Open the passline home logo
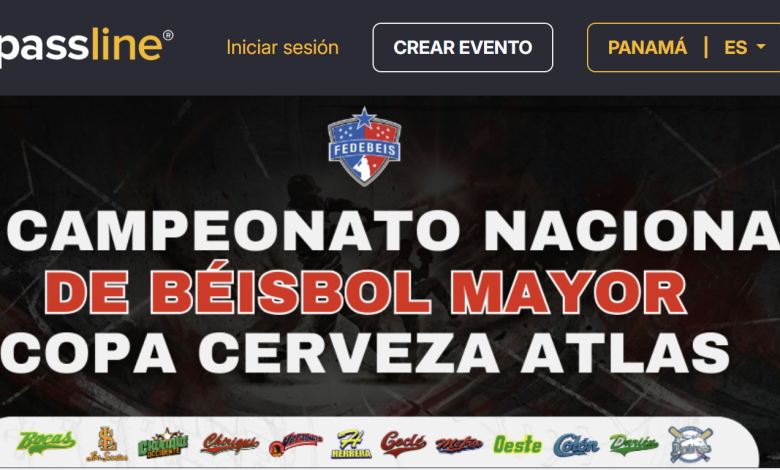 pos(87,46)
